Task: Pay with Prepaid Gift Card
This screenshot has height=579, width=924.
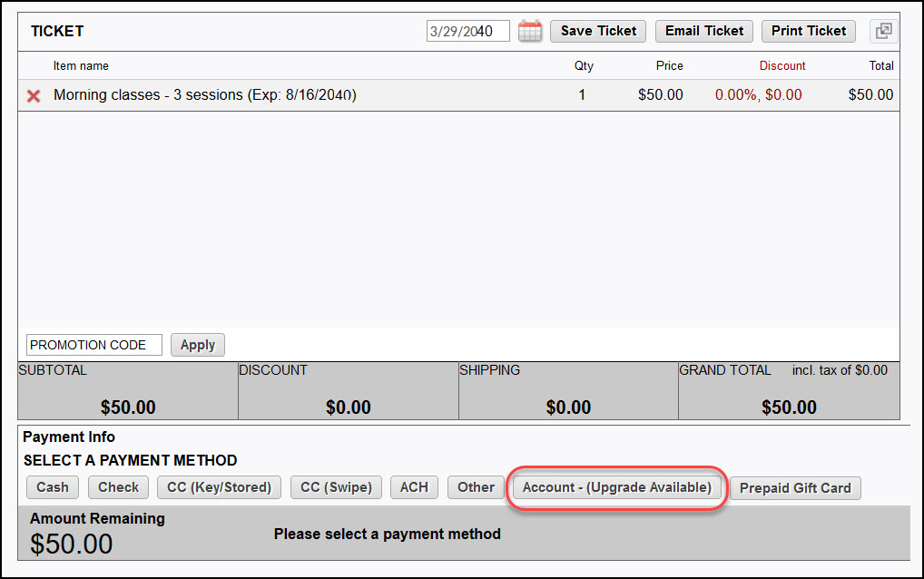Action: tap(795, 488)
